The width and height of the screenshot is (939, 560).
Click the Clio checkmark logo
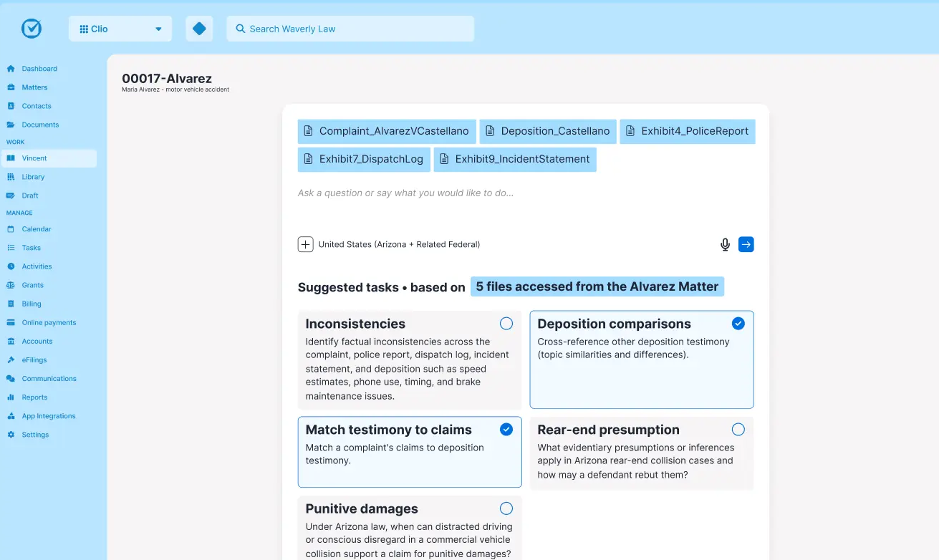[32, 29]
